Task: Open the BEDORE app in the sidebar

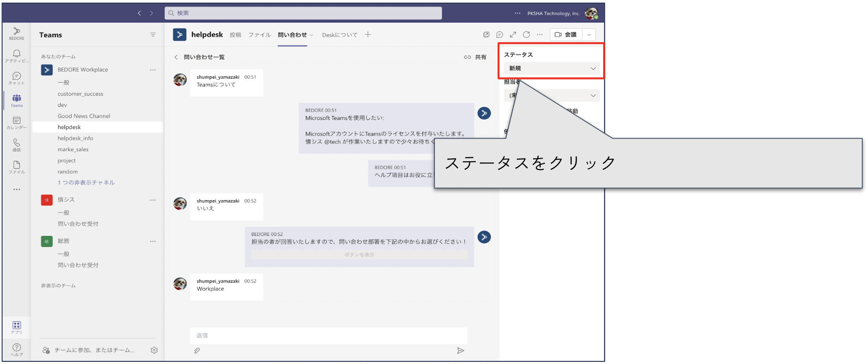Action: tap(17, 33)
